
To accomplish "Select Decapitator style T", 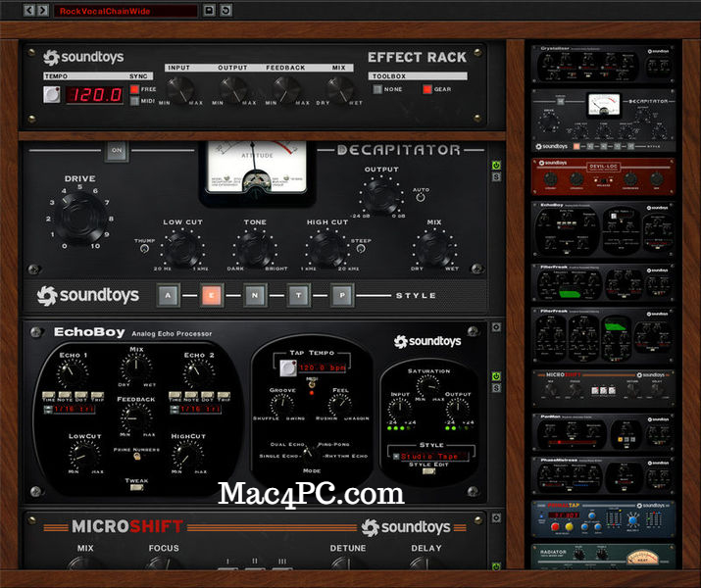I will tap(298, 295).
